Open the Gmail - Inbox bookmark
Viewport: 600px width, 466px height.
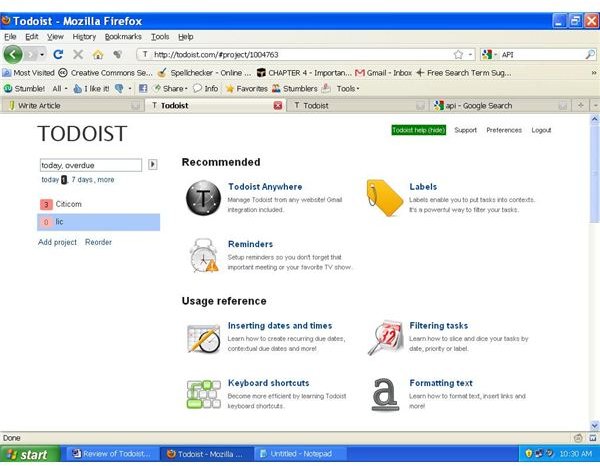pyautogui.click(x=383, y=73)
